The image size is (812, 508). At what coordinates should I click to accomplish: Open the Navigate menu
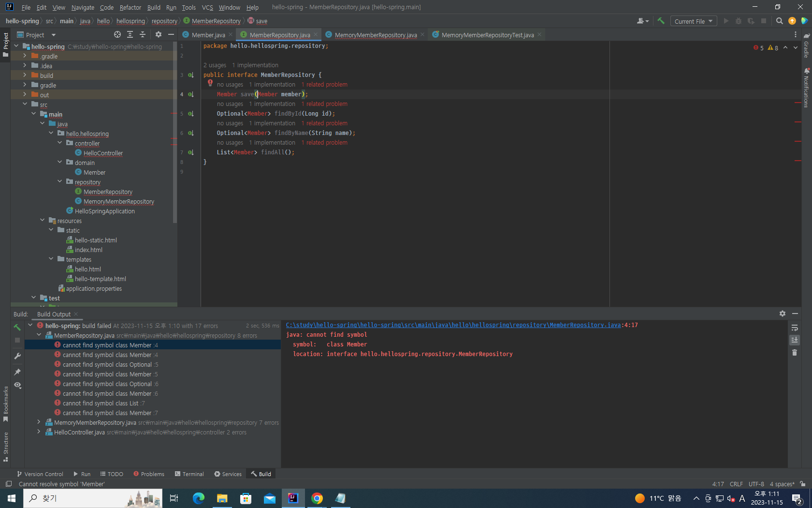click(x=83, y=7)
